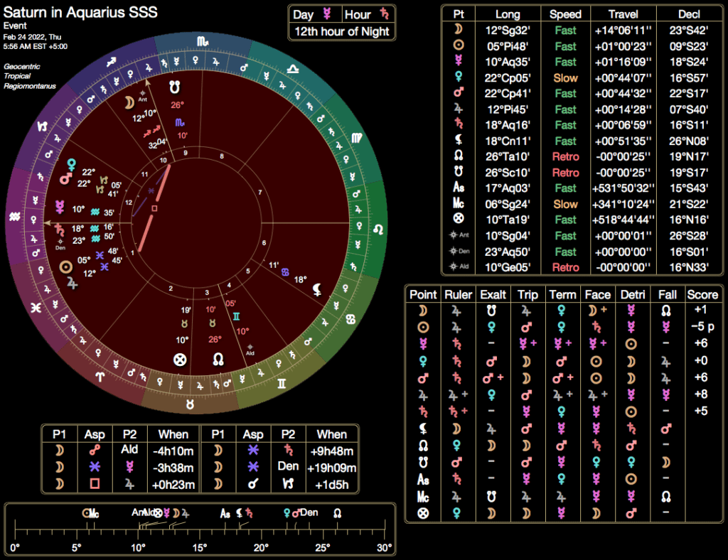Select the Aquarius wave glyph on the zodiac ring
Screen dimensions: 728x560
click(14, 216)
